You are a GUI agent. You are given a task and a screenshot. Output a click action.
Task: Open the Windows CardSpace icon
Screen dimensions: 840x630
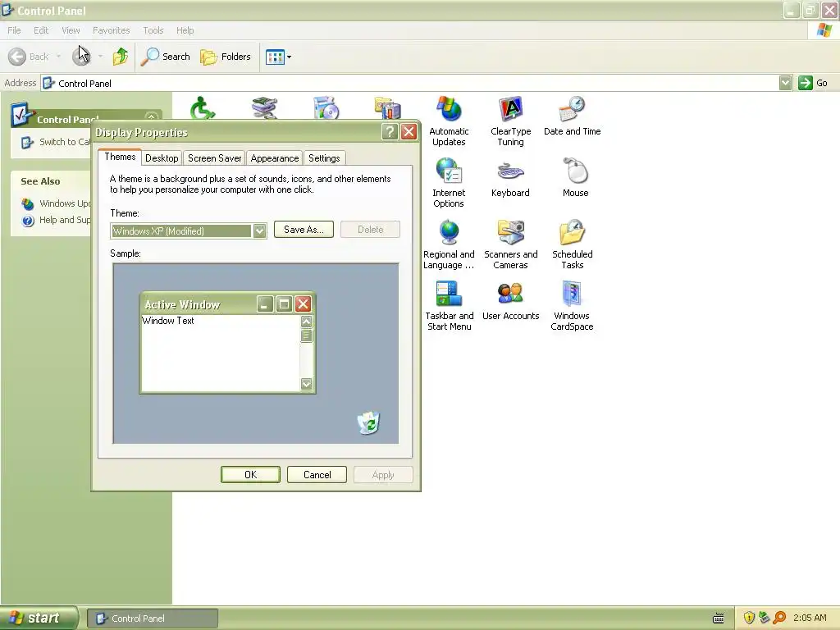pos(572,306)
